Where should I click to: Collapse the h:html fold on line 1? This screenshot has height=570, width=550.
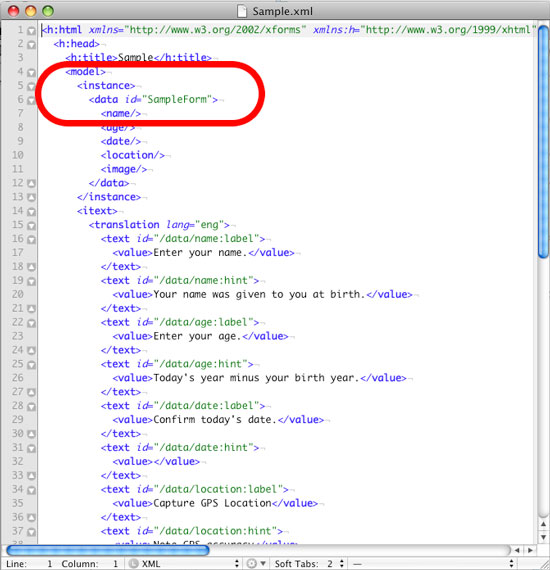32,31
